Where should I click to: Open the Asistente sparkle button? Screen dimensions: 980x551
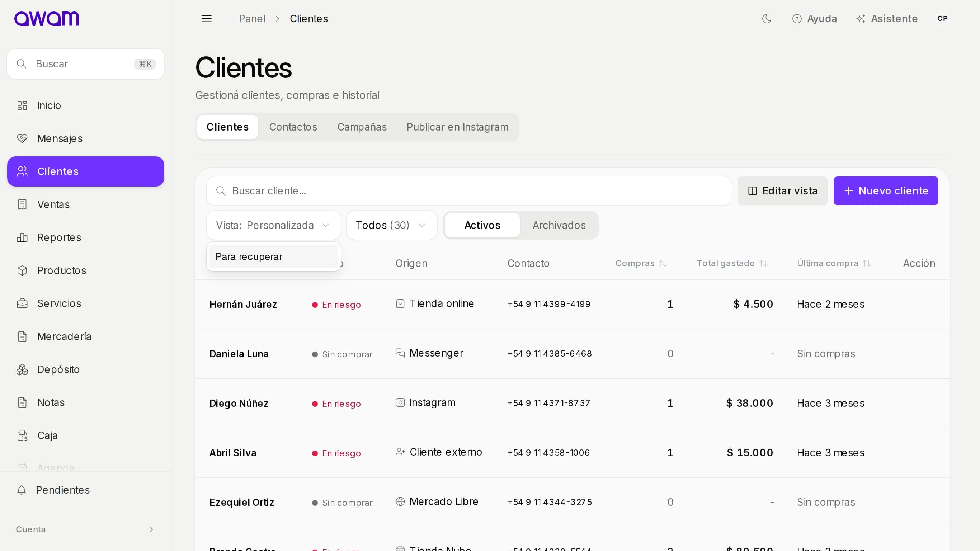[886, 19]
